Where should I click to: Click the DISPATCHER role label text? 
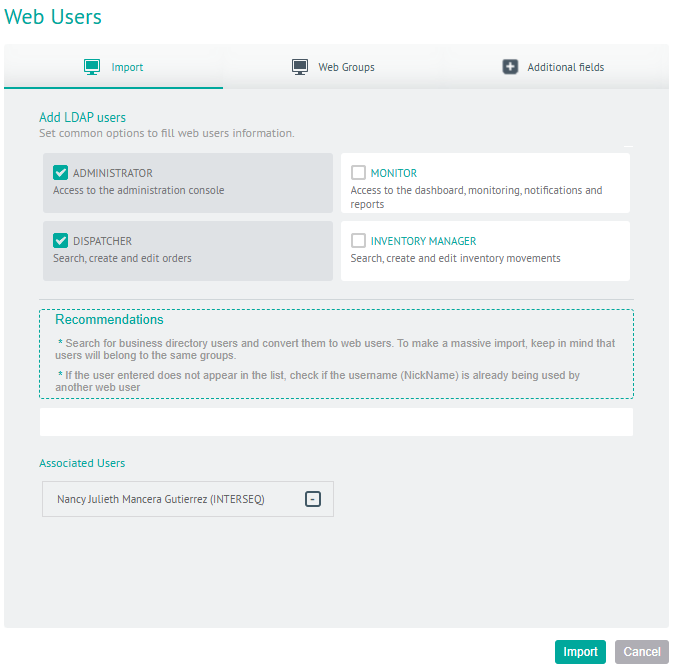102,241
